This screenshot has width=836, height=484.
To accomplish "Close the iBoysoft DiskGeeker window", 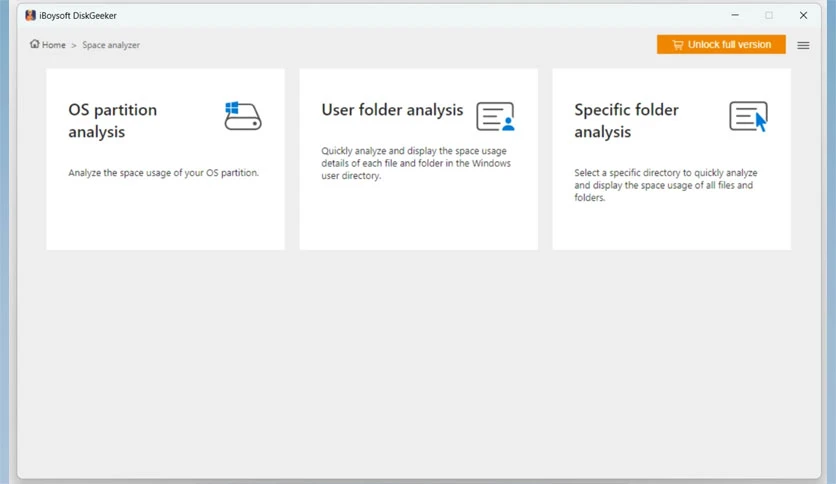I will coord(803,15).
